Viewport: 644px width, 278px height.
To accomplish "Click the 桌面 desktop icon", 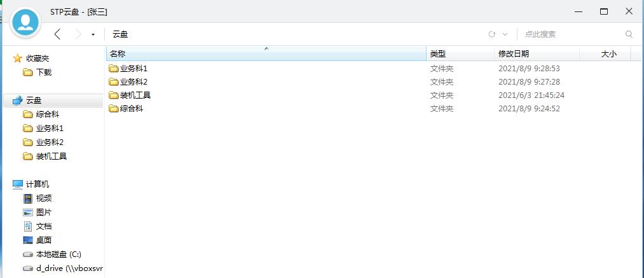I will pyautogui.click(x=28, y=240).
